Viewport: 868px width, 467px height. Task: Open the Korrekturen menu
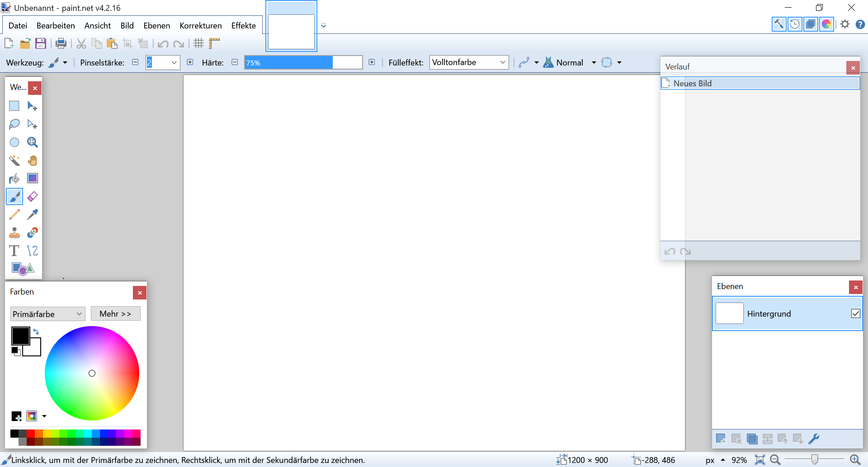click(x=201, y=26)
